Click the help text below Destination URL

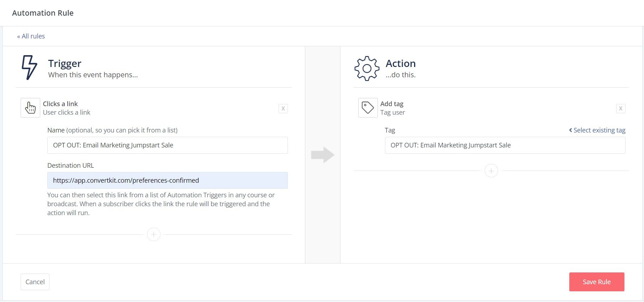coord(161,204)
